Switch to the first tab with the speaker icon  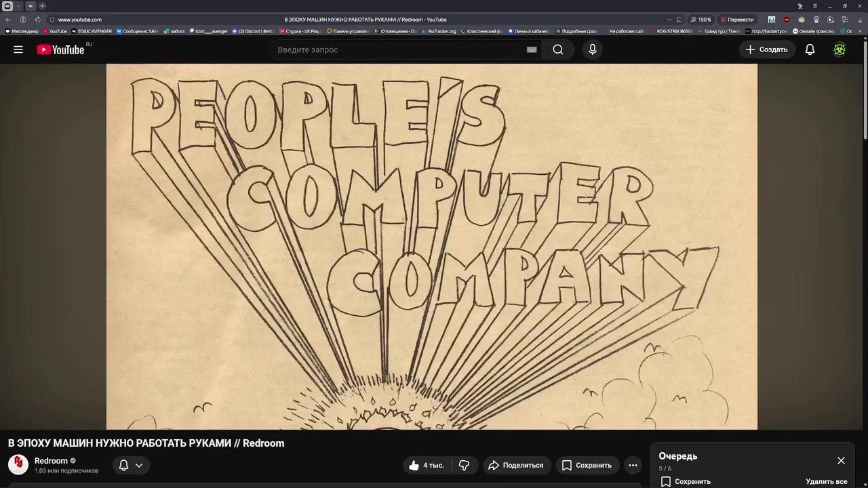(7, 6)
